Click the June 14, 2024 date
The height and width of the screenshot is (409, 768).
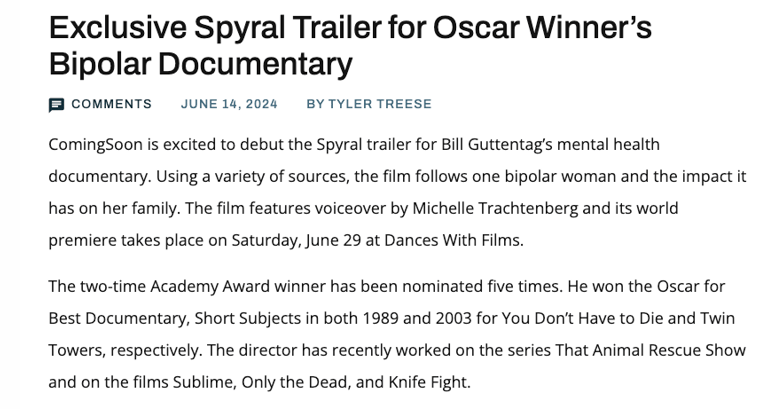tap(229, 104)
